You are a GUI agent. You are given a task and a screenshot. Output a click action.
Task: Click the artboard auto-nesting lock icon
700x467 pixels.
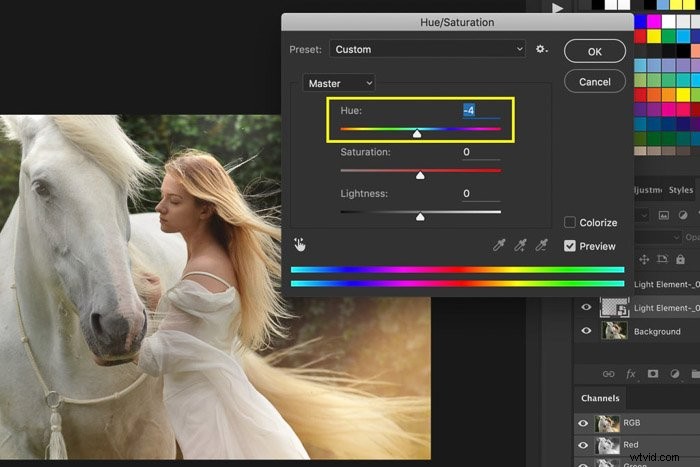click(662, 259)
